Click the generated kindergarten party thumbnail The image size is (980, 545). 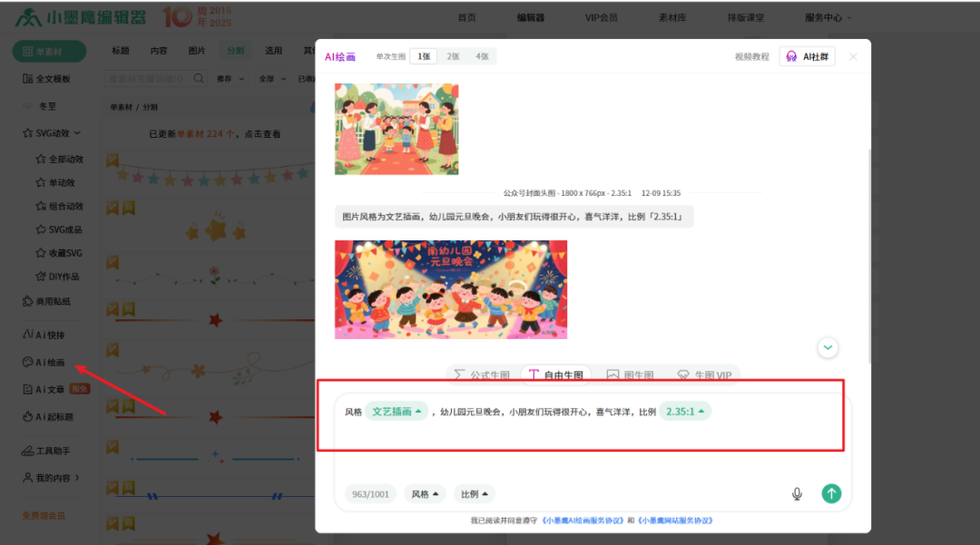coord(450,289)
